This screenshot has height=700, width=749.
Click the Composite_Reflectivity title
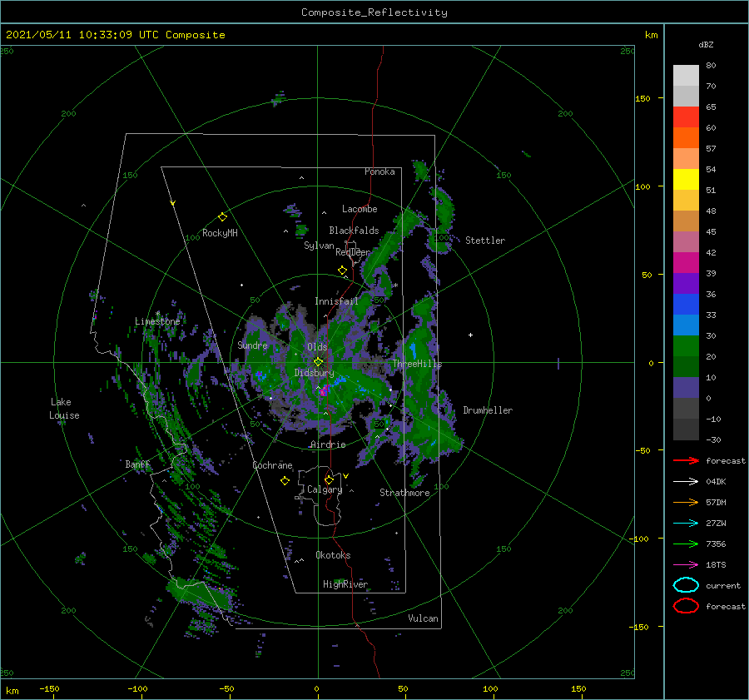click(374, 12)
